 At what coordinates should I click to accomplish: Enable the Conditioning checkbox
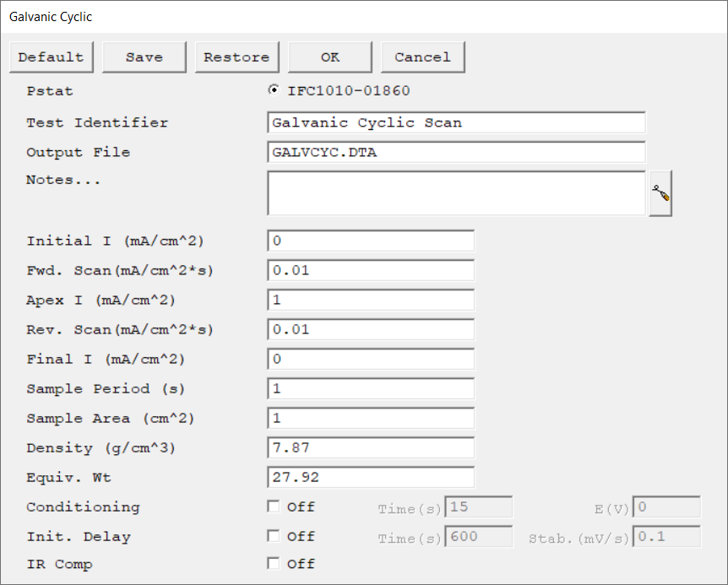click(274, 506)
